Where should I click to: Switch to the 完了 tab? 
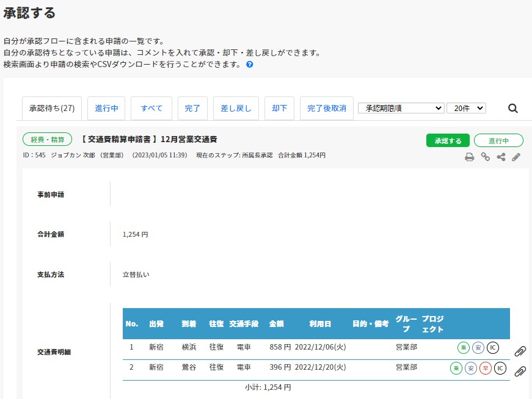point(193,108)
